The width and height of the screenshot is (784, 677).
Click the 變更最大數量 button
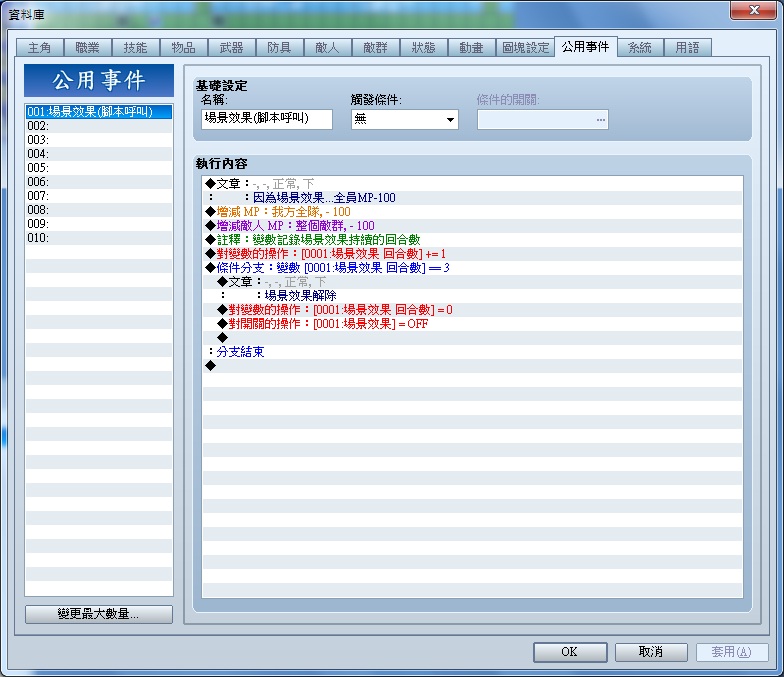coord(99,614)
